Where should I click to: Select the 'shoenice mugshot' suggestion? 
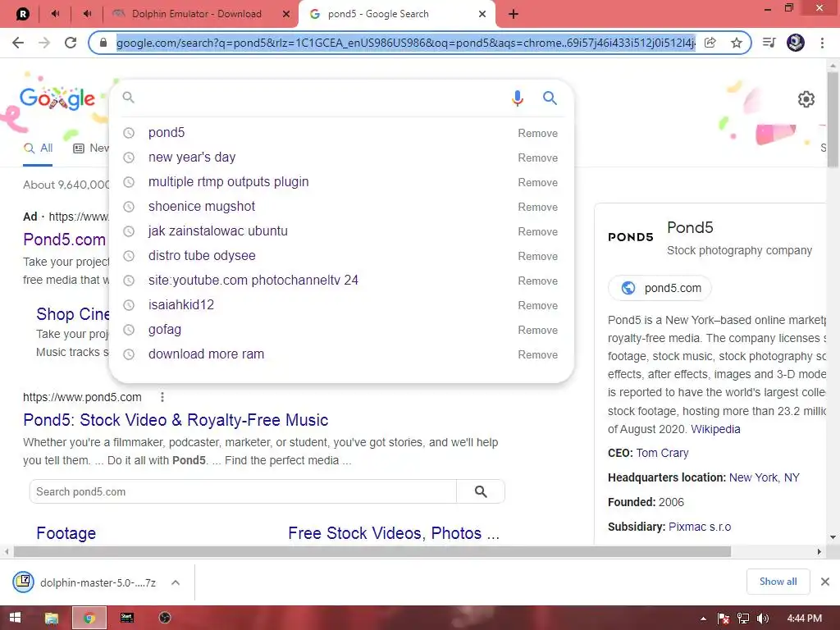202,206
